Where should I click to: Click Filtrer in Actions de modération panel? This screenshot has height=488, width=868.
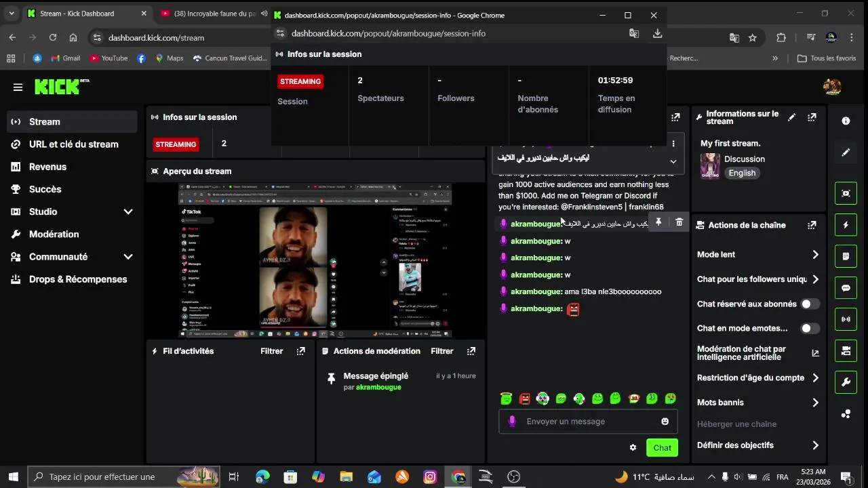point(442,351)
